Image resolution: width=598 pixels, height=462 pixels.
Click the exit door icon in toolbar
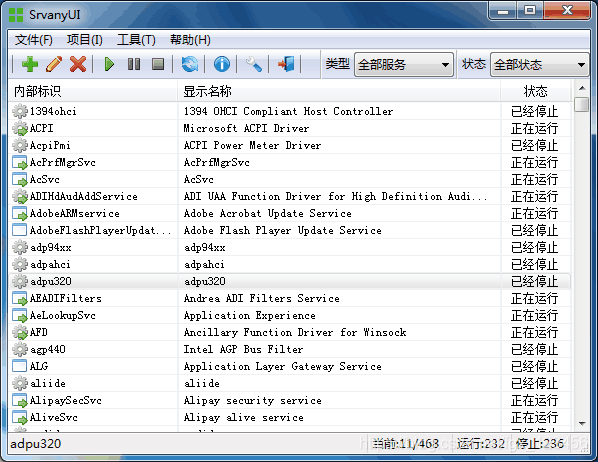[286, 64]
